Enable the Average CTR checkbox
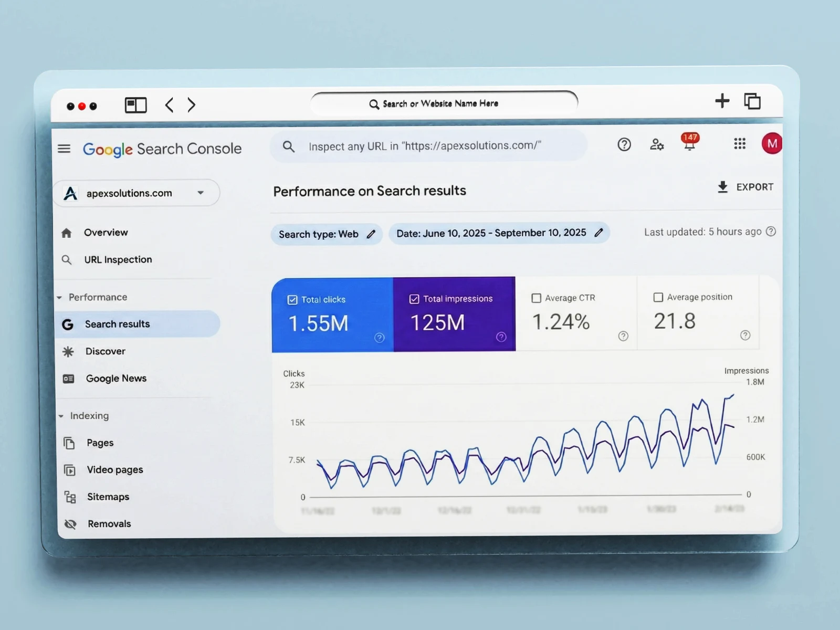Viewport: 840px width, 630px height. [536, 298]
